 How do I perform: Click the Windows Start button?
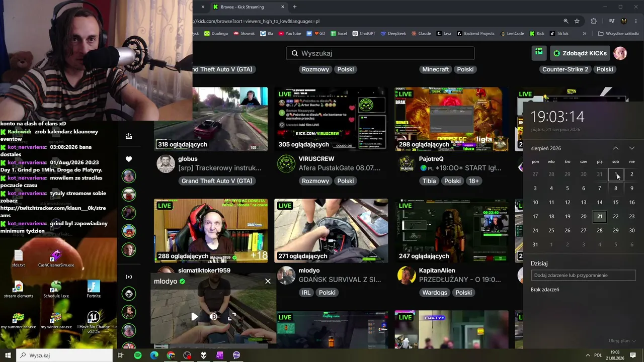8,355
